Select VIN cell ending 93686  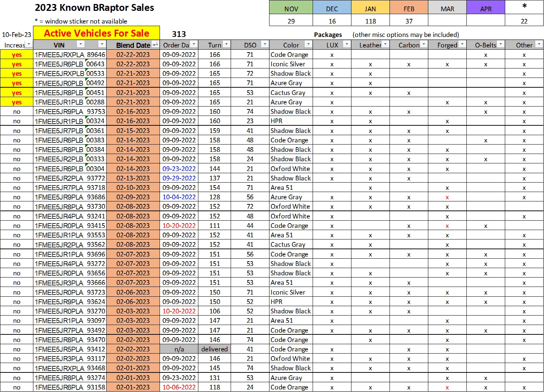(70, 197)
